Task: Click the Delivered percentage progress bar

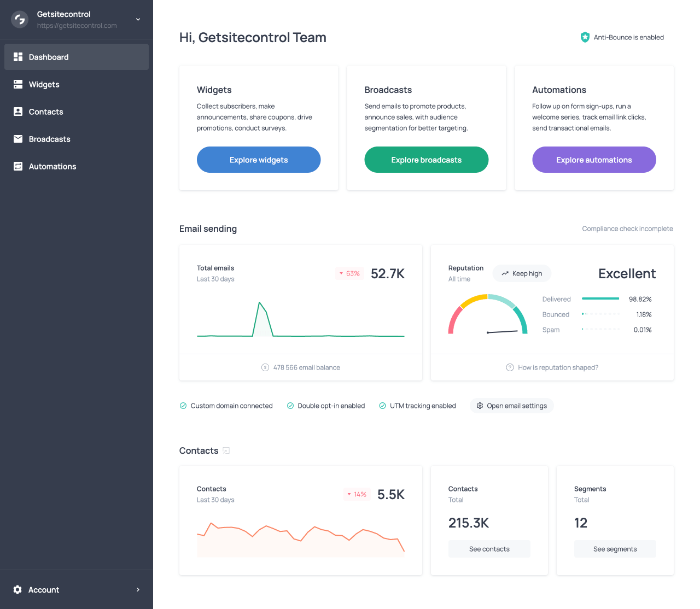Action: pos(600,299)
